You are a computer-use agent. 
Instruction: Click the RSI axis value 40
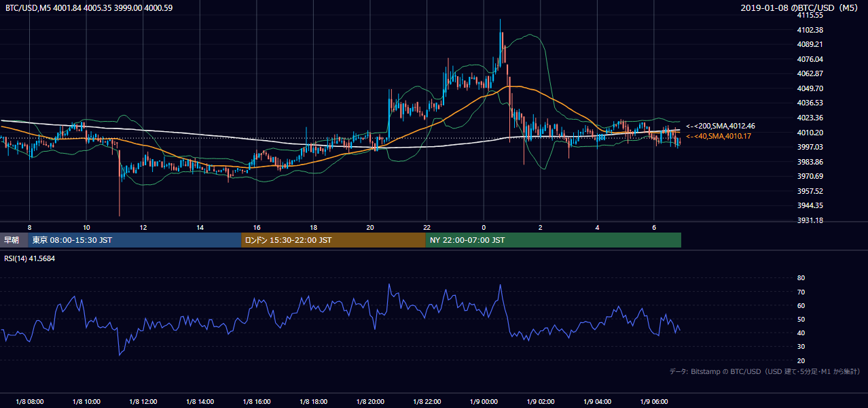coord(801,333)
